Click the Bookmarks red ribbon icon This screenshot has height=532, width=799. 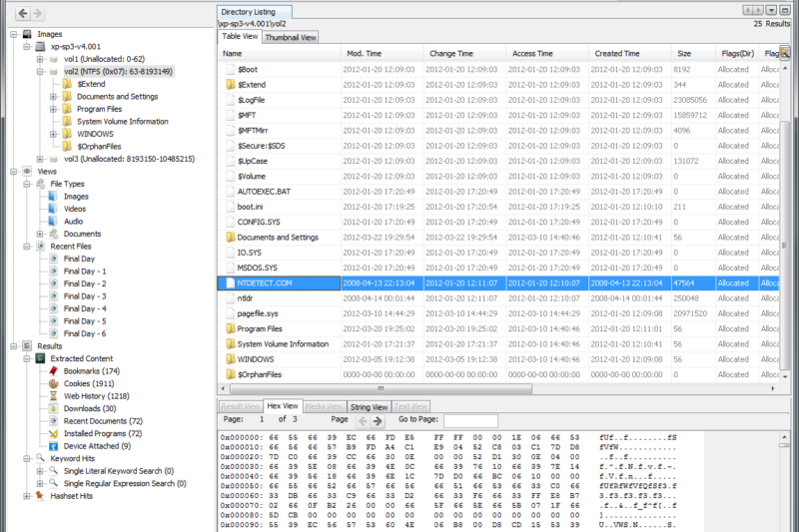pyautogui.click(x=54, y=371)
